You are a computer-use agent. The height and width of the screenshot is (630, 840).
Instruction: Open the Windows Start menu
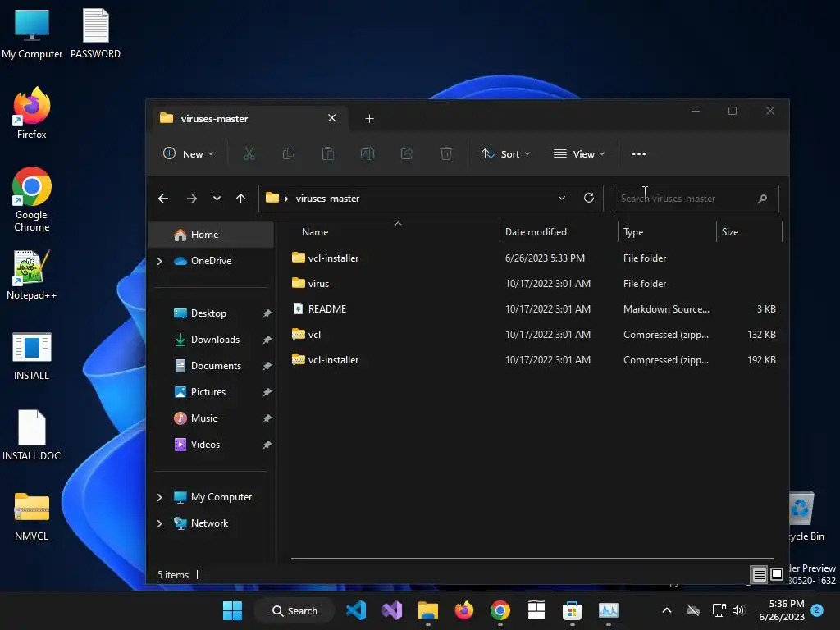click(232, 610)
